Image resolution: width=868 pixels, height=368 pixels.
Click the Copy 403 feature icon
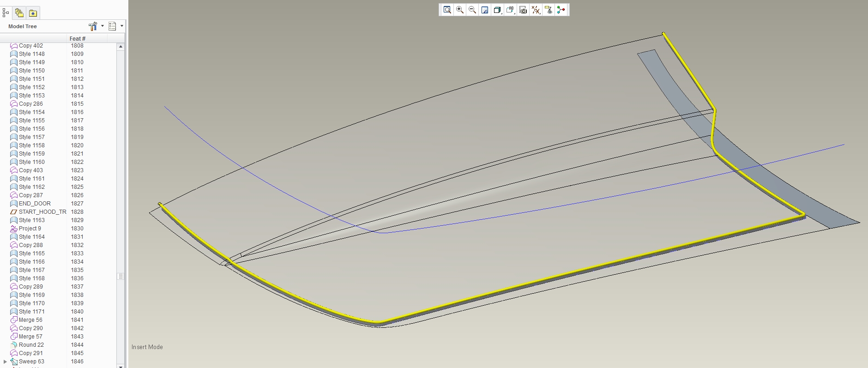14,170
